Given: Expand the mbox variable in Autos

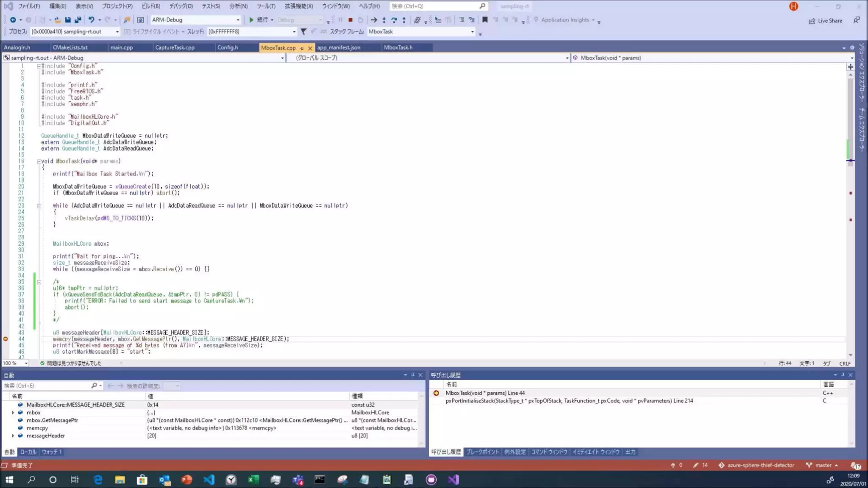Looking at the screenshot, I should point(13,413).
